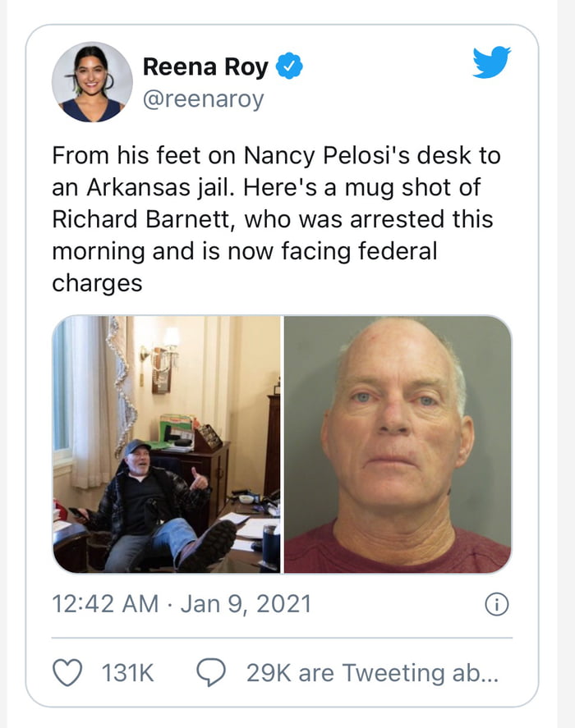Click the Twitter bird logo

coord(491,63)
